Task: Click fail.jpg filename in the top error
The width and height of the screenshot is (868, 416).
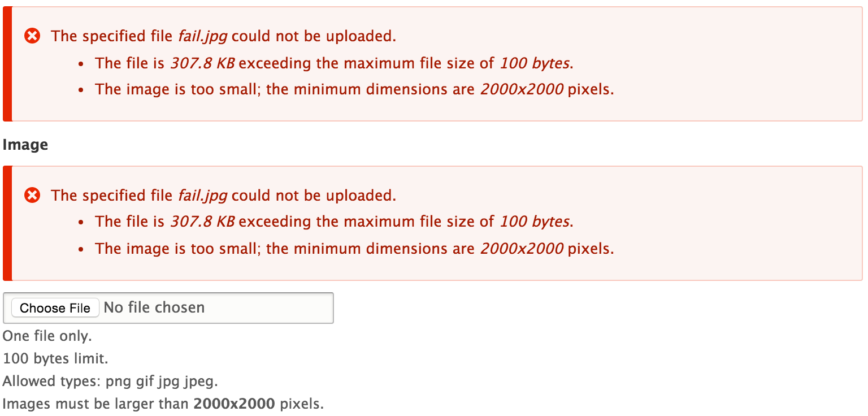Action: [x=202, y=37]
